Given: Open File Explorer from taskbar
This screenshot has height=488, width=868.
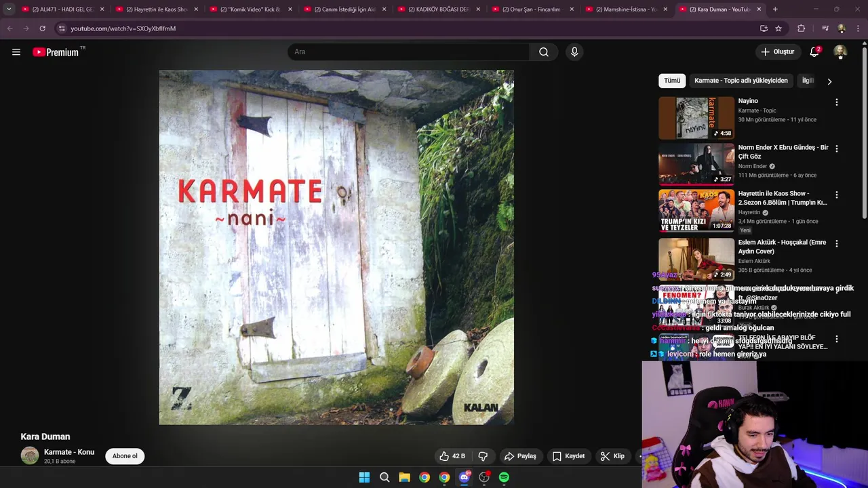Looking at the screenshot, I should pos(404,477).
